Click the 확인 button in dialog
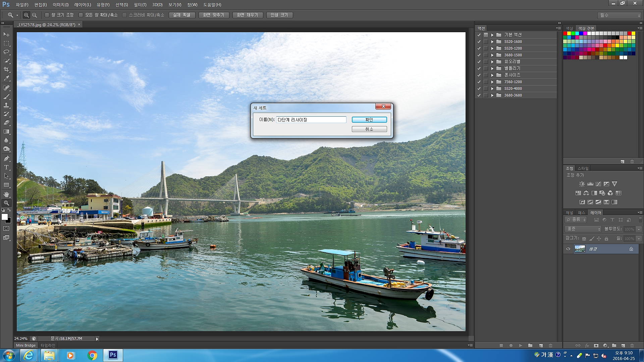This screenshot has height=362, width=644. tap(369, 120)
